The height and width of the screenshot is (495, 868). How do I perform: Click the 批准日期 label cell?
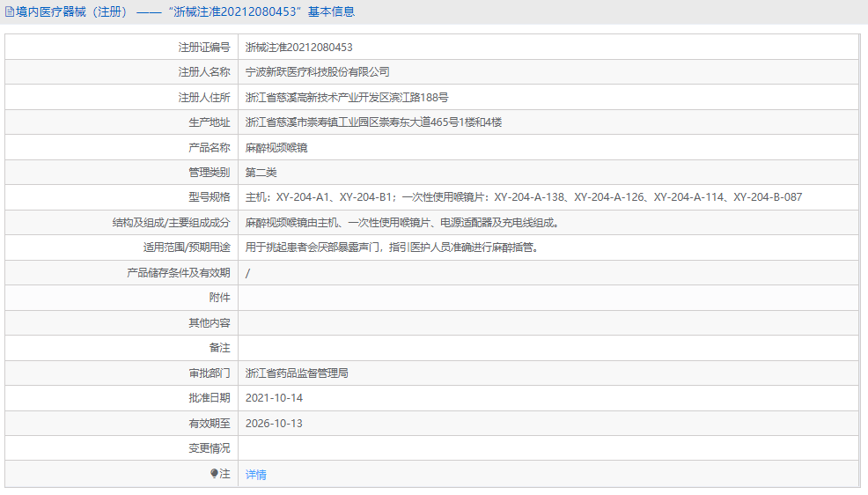(x=121, y=398)
